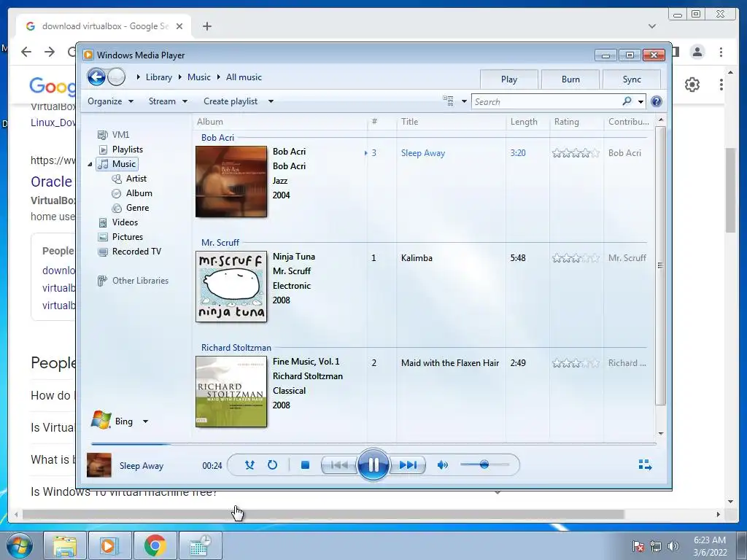Open the Chrome profile avatar icon
Viewport: 747px width, 560px height.
click(x=697, y=52)
